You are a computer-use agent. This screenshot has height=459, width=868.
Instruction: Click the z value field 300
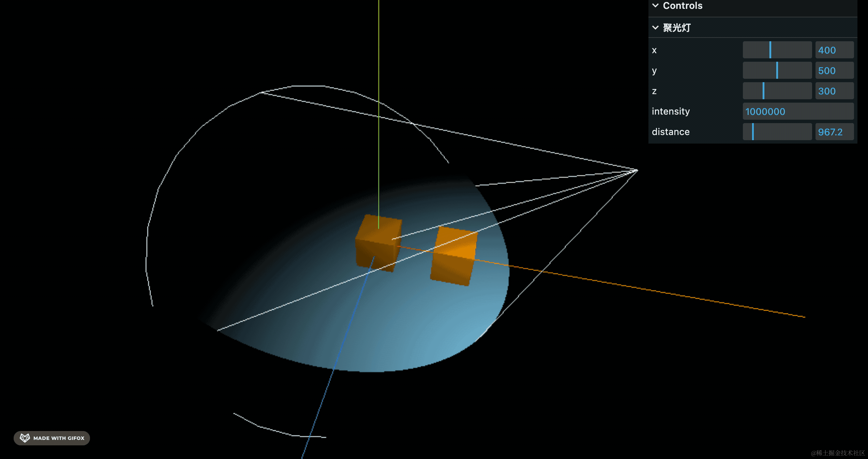point(834,91)
